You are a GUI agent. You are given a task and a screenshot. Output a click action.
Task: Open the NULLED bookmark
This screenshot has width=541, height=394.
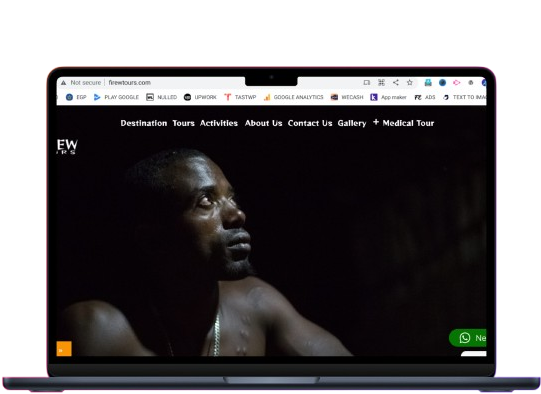[161, 97]
